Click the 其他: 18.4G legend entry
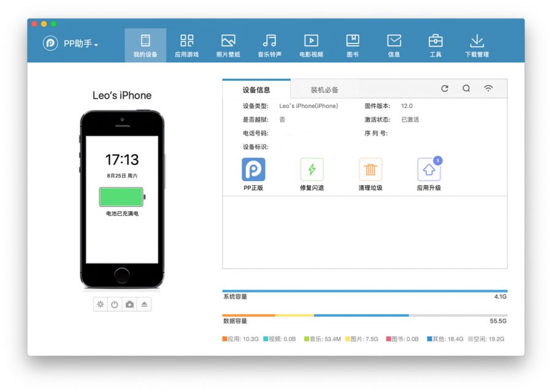This screenshot has height=392, width=552. pyautogui.click(x=445, y=339)
